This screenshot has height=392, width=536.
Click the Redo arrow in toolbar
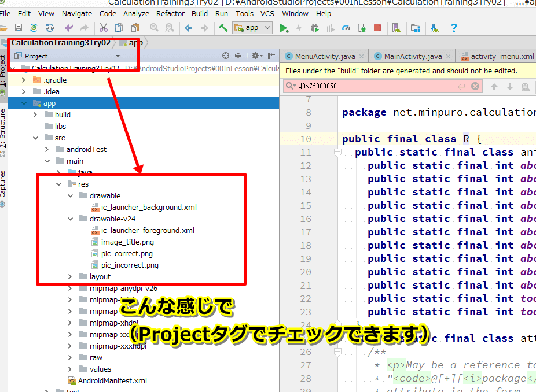coord(84,28)
